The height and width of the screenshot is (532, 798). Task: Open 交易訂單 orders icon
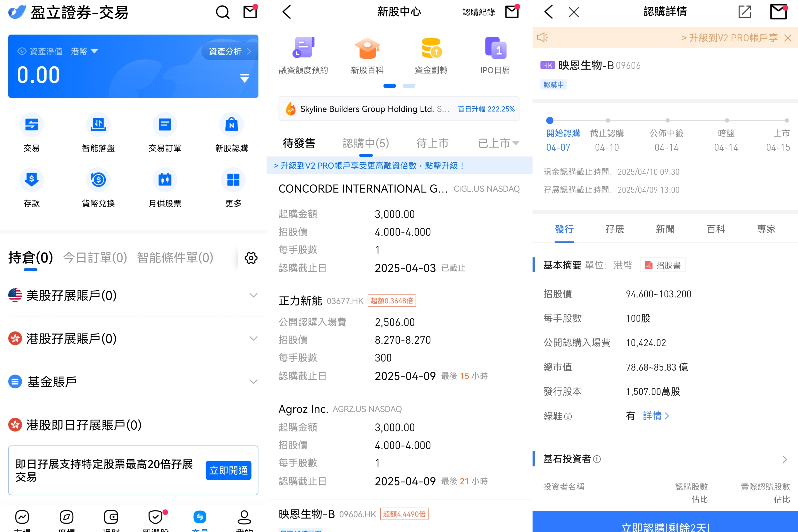coord(165,125)
